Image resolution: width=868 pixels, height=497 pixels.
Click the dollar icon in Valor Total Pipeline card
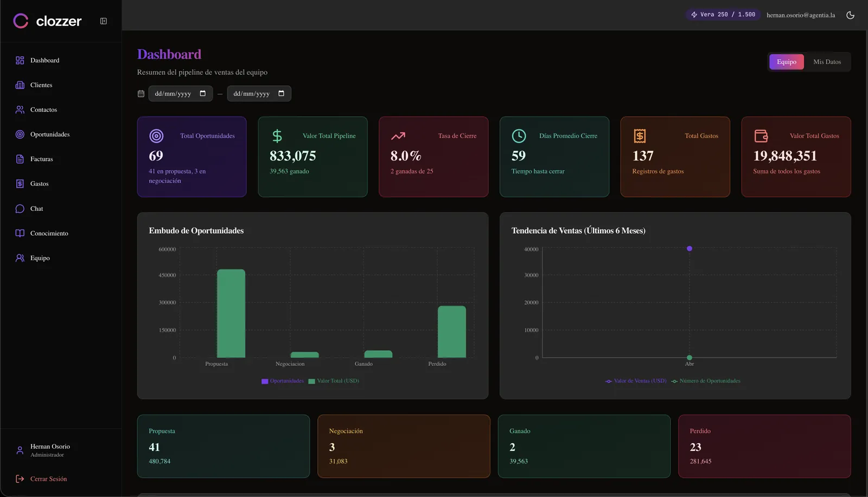(x=277, y=136)
